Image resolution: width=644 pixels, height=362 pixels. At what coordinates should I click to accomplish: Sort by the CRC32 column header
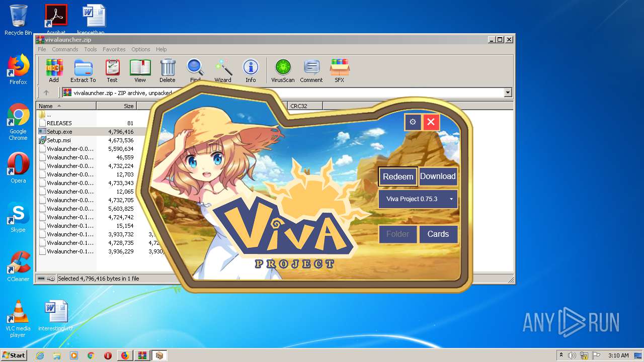tap(305, 106)
